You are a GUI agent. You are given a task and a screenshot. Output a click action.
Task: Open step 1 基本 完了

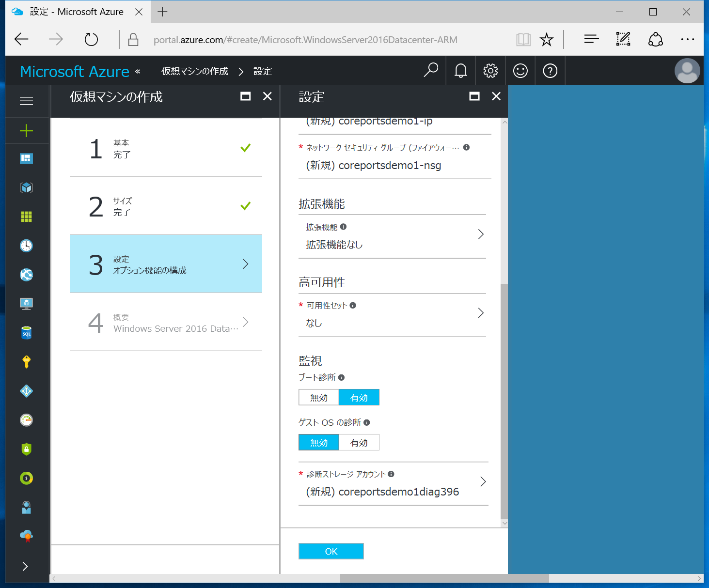(x=166, y=148)
